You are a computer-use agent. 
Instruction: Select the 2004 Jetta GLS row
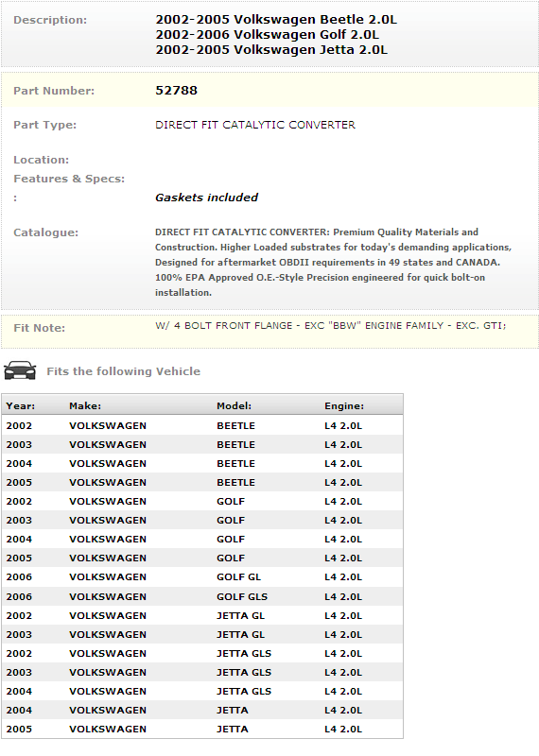pyautogui.click(x=202, y=691)
